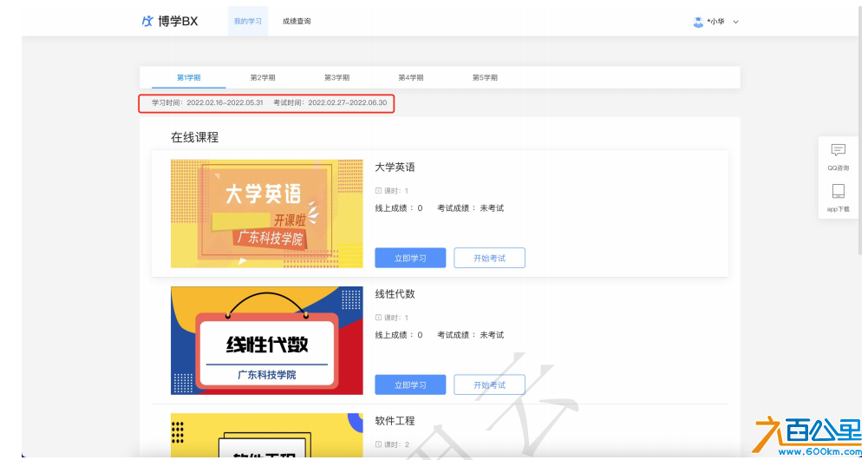Click 开始考试 for 线性代数
Image resolution: width=868 pixels, height=460 pixels.
(489, 384)
